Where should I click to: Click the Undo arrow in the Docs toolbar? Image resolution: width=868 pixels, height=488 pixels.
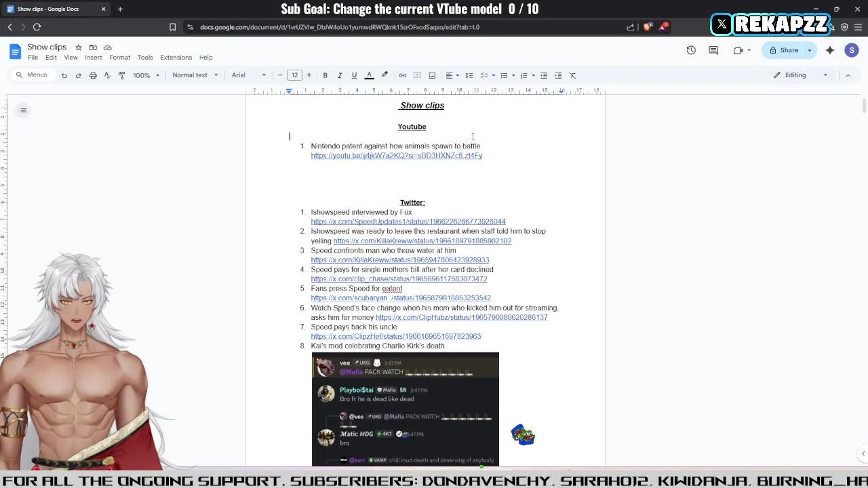(64, 75)
